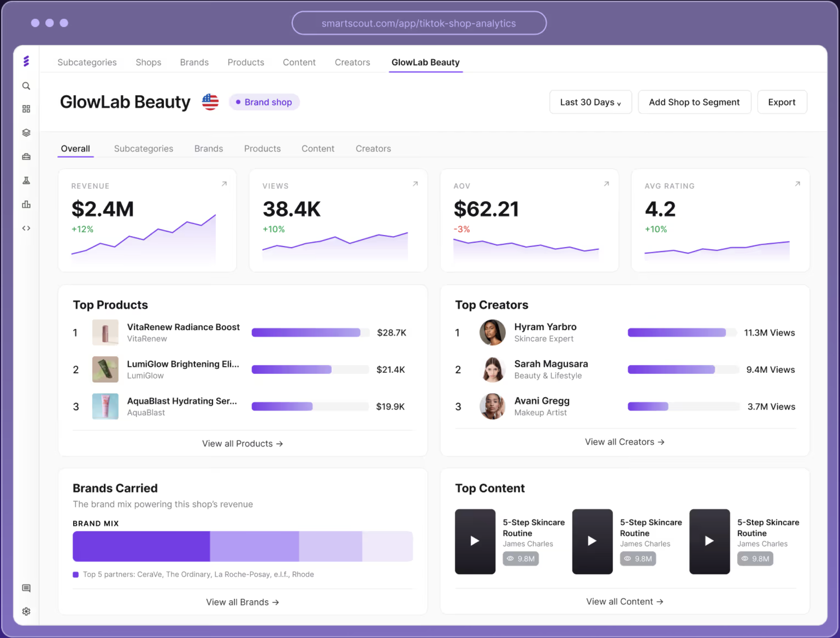Click the '$21.4K' revenue value

[x=391, y=369]
